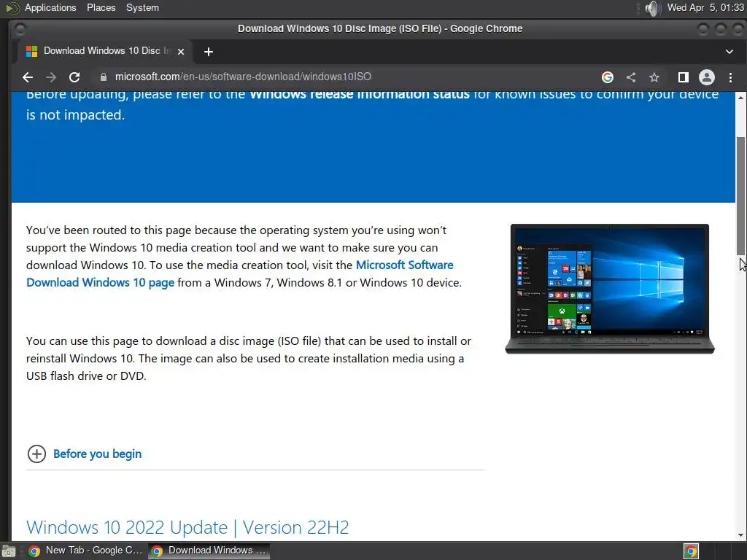Open the Microsoft Software Download Windows 10 page link
The image size is (747, 560).
coord(239,274)
